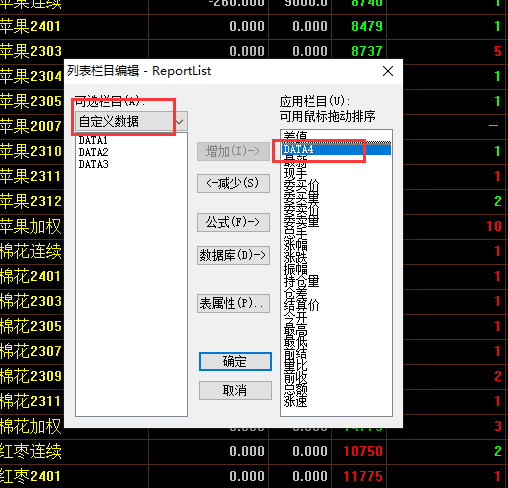Image resolution: width=508 pixels, height=488 pixels.
Task: Click the <-减少(S) button
Action: 233,183
